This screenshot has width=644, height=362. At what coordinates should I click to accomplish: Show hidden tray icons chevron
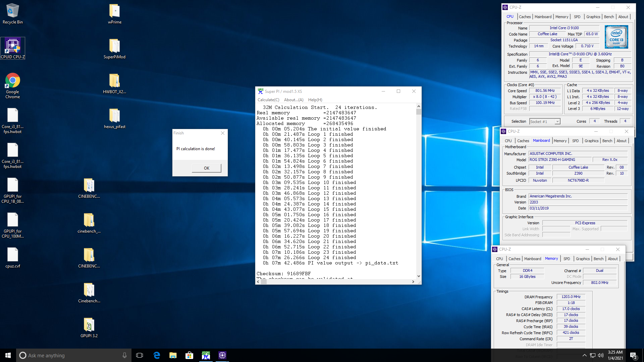coord(584,355)
